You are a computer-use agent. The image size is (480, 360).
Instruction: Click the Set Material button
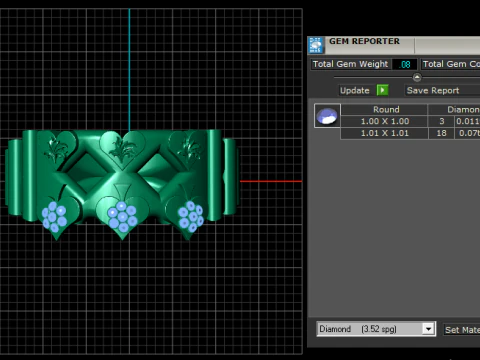point(462,330)
